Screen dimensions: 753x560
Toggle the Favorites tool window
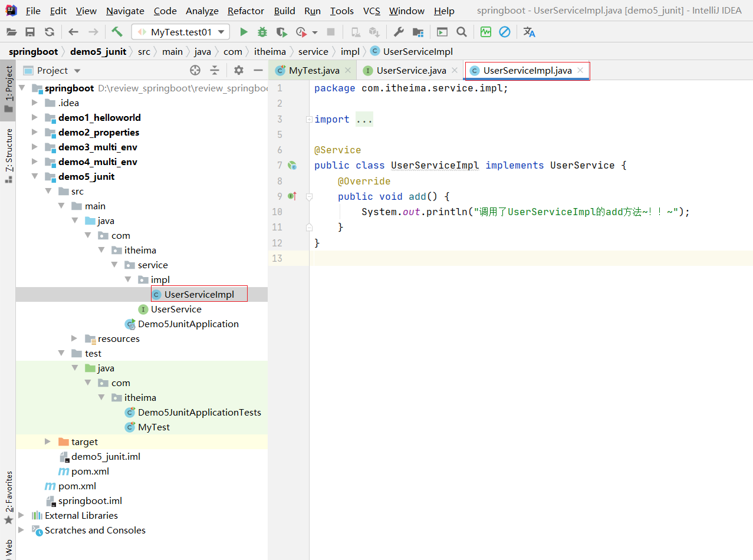coord(8,497)
